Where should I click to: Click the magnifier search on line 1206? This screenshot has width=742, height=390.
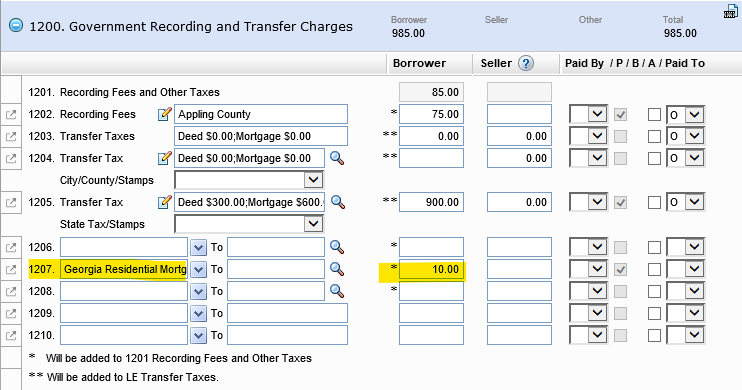[337, 247]
